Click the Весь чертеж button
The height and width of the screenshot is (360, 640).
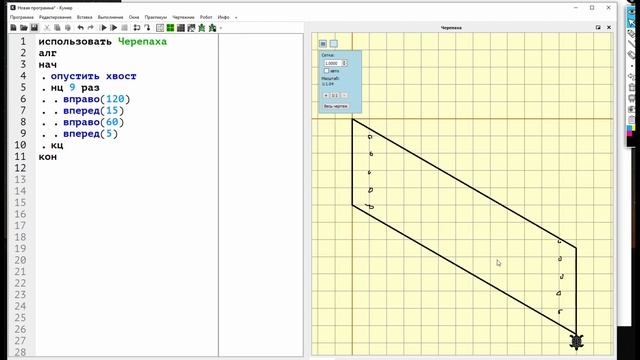(336, 106)
